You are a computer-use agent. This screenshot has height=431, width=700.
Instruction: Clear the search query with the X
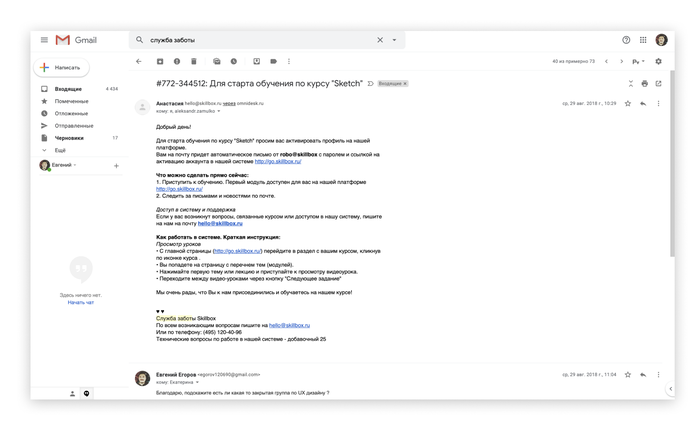point(380,40)
